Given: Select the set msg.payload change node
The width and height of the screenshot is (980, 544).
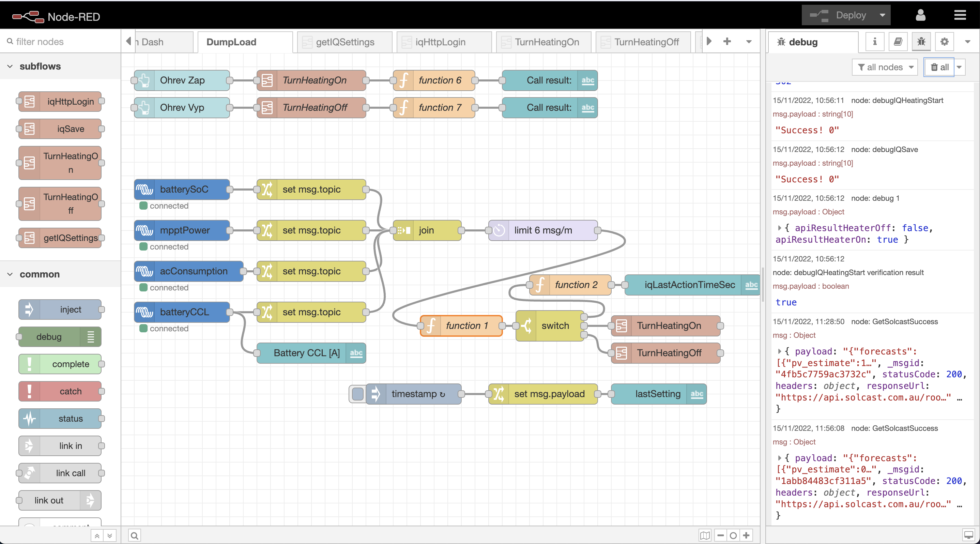Looking at the screenshot, I should pos(543,394).
